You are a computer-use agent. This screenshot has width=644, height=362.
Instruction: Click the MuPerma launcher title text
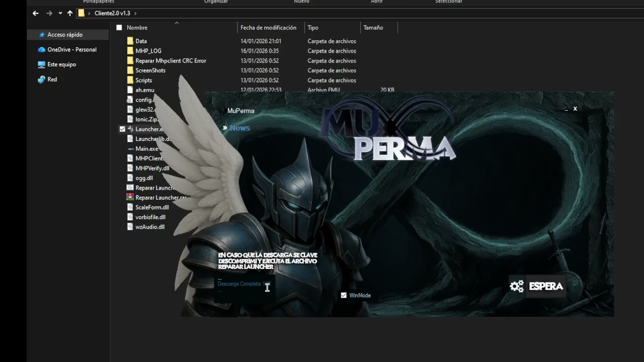[241, 111]
